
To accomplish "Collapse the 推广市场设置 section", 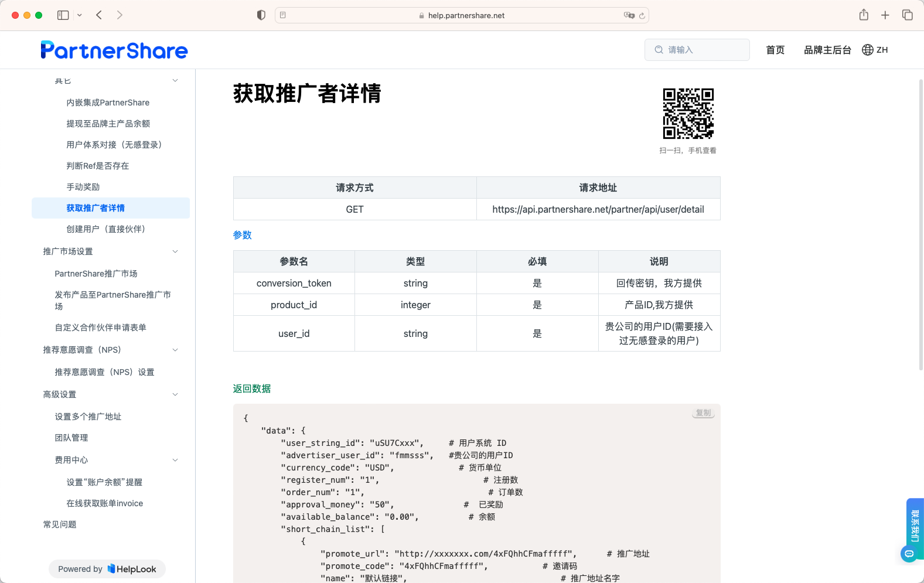I will (175, 251).
